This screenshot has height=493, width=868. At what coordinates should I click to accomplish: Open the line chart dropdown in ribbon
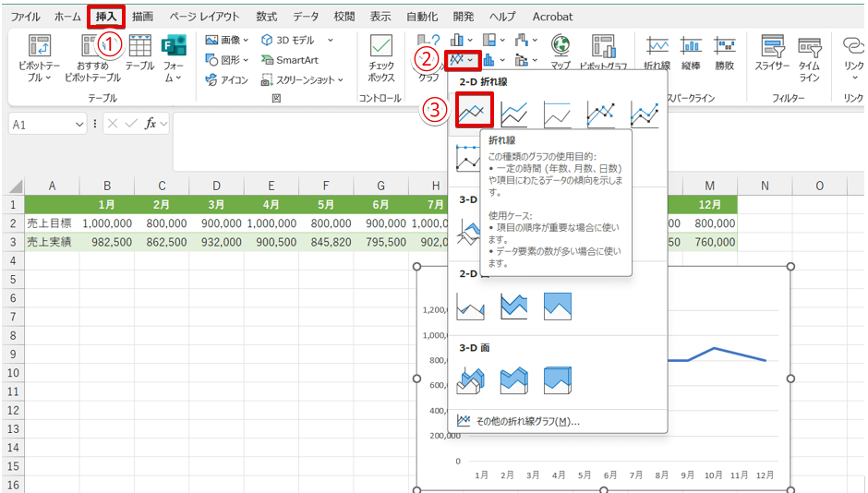coord(460,60)
